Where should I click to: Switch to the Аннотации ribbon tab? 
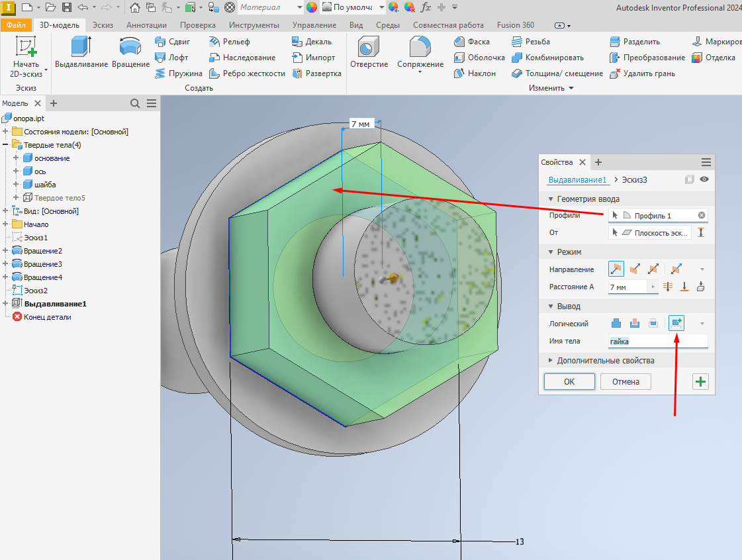point(146,25)
